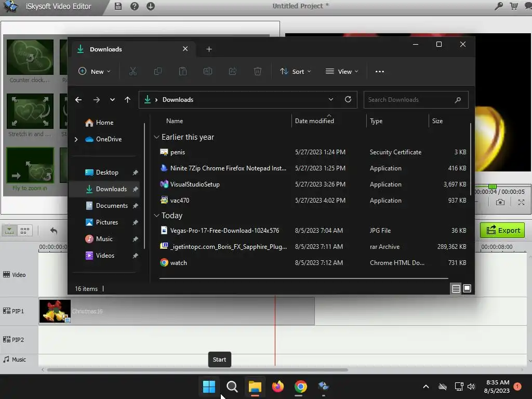Refresh the Downloads folder view
The width and height of the screenshot is (532, 399).
coord(348,99)
